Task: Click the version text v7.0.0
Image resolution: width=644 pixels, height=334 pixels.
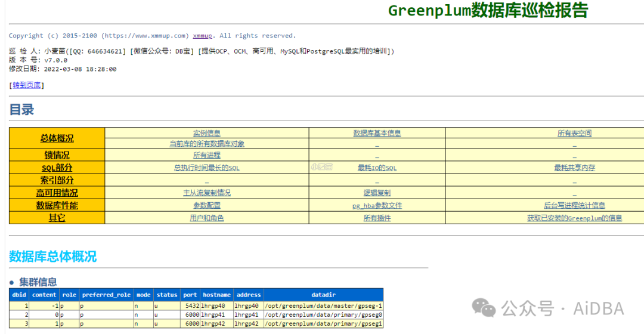Action: coord(56,60)
